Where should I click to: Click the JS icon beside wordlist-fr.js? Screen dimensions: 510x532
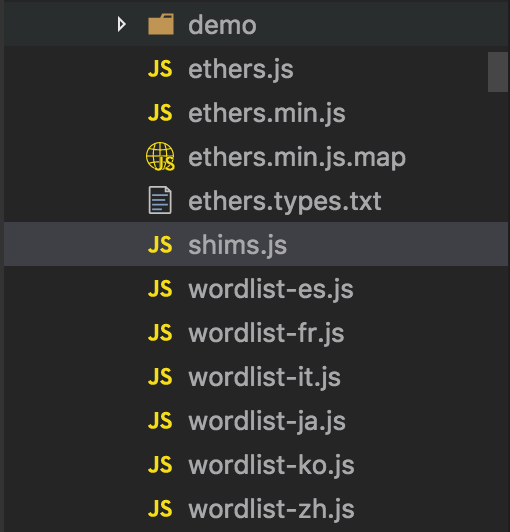click(x=160, y=332)
